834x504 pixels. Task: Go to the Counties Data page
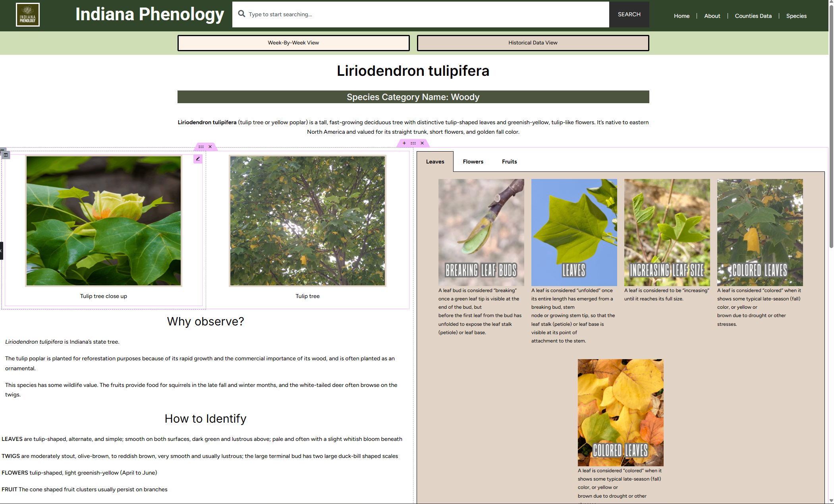(x=753, y=16)
